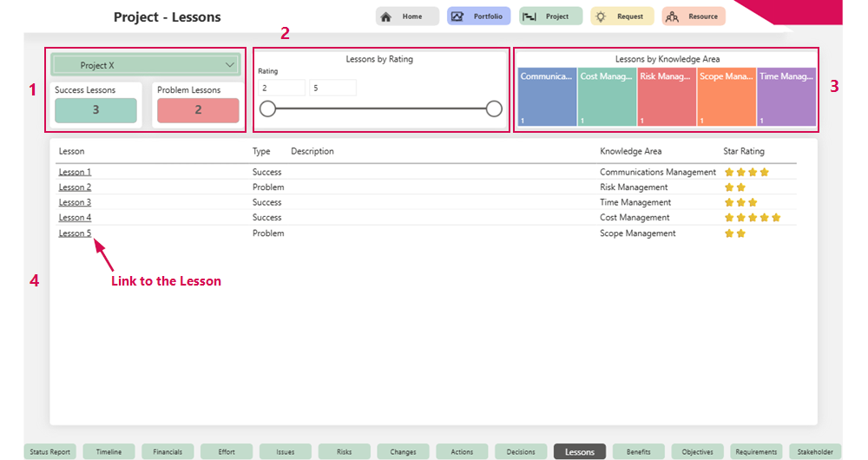This screenshot has width=868, height=460.
Task: Open the Lesson 1 link
Action: 75,172
